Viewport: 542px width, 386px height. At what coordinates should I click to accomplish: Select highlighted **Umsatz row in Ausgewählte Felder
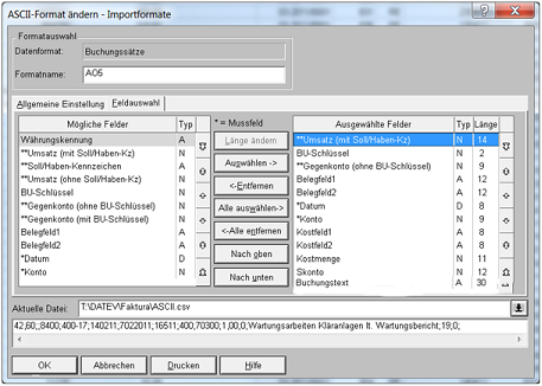point(396,140)
